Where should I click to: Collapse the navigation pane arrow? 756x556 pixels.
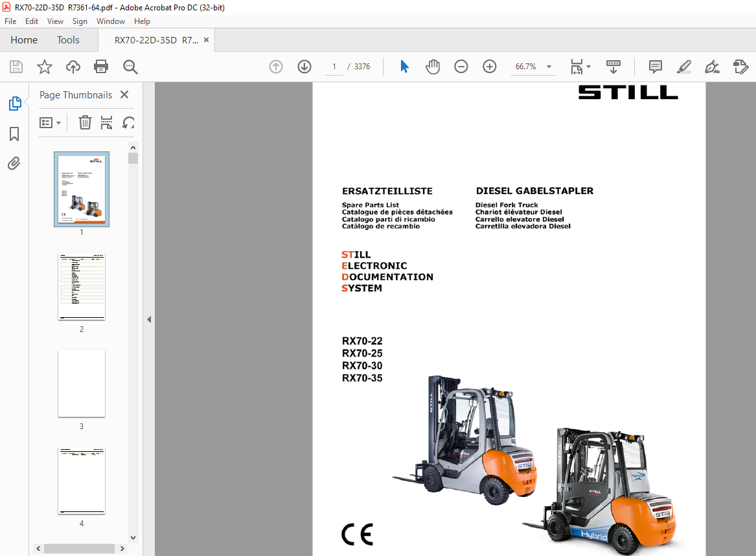pos(149,320)
